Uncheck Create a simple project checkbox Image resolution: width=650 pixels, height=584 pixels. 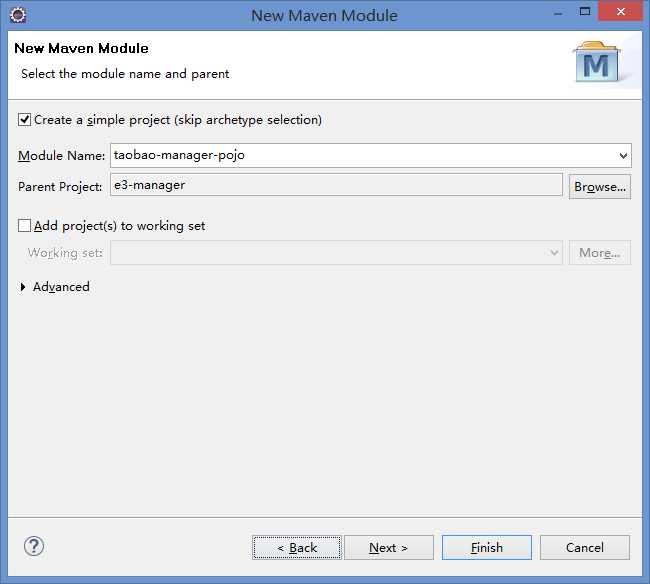pyautogui.click(x=24, y=120)
